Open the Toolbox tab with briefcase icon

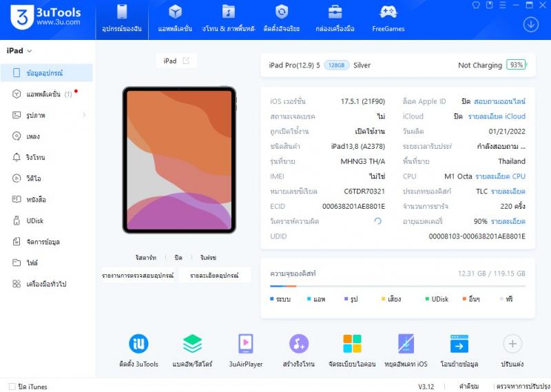[335, 19]
